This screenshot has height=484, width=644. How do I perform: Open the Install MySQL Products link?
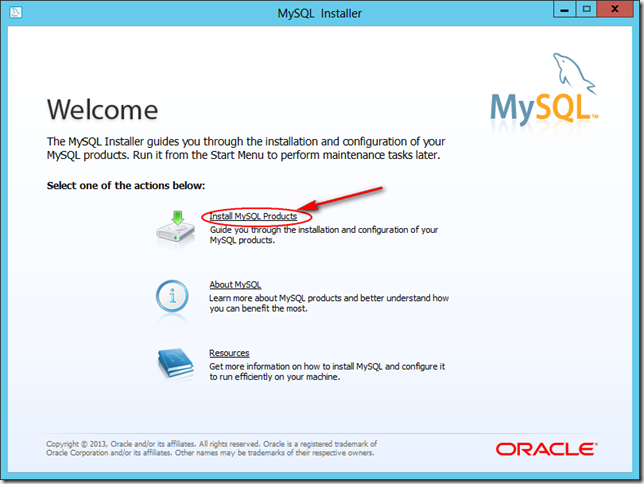pyautogui.click(x=253, y=216)
